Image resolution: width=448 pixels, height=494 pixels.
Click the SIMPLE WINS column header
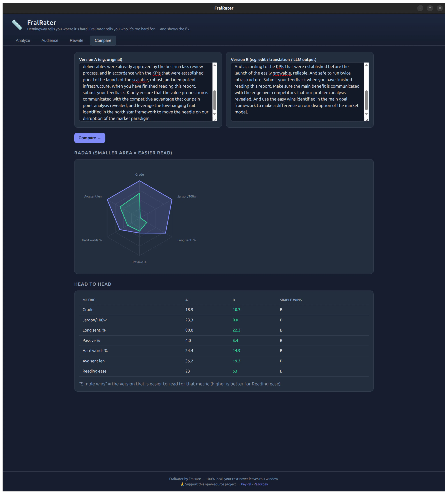[291, 300]
